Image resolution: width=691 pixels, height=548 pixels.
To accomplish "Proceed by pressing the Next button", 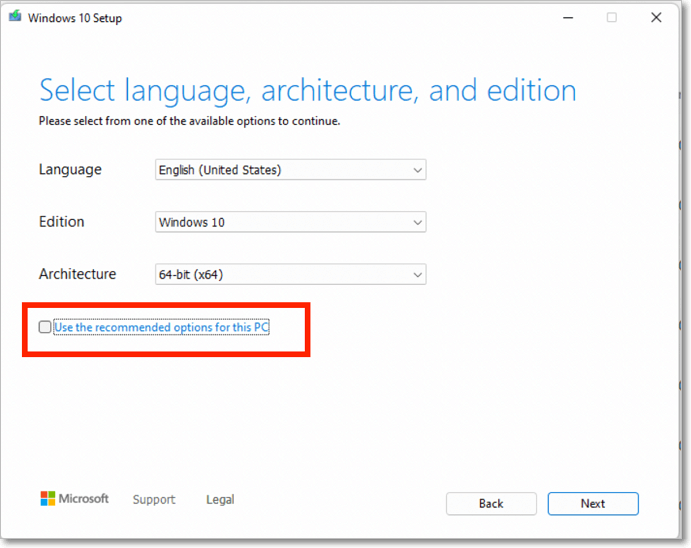I will click(593, 503).
